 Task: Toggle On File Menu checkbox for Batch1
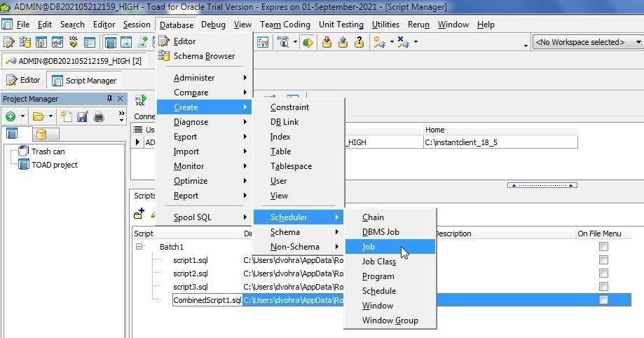(603, 247)
